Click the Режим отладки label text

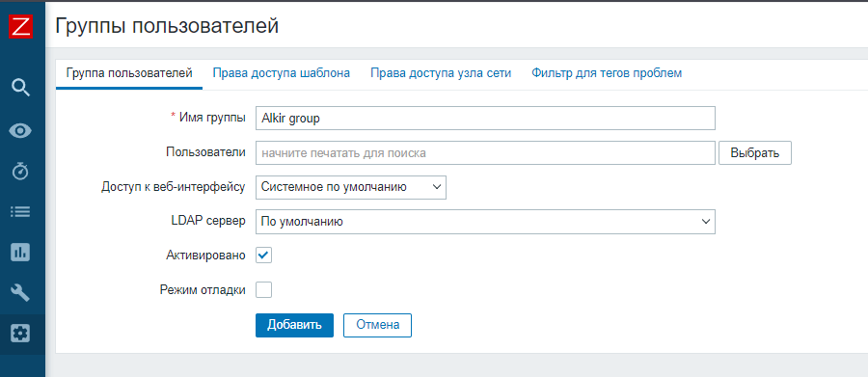[x=203, y=289]
